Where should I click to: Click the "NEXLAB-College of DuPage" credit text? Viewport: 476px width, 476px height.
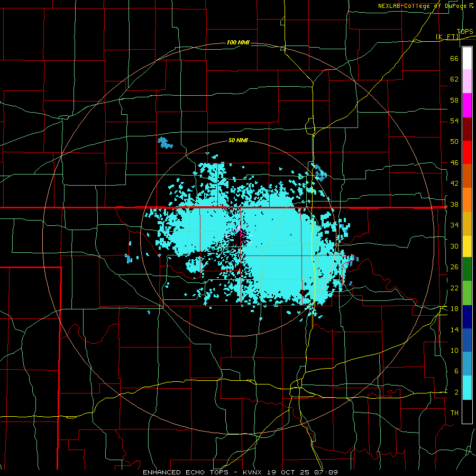[424, 6]
